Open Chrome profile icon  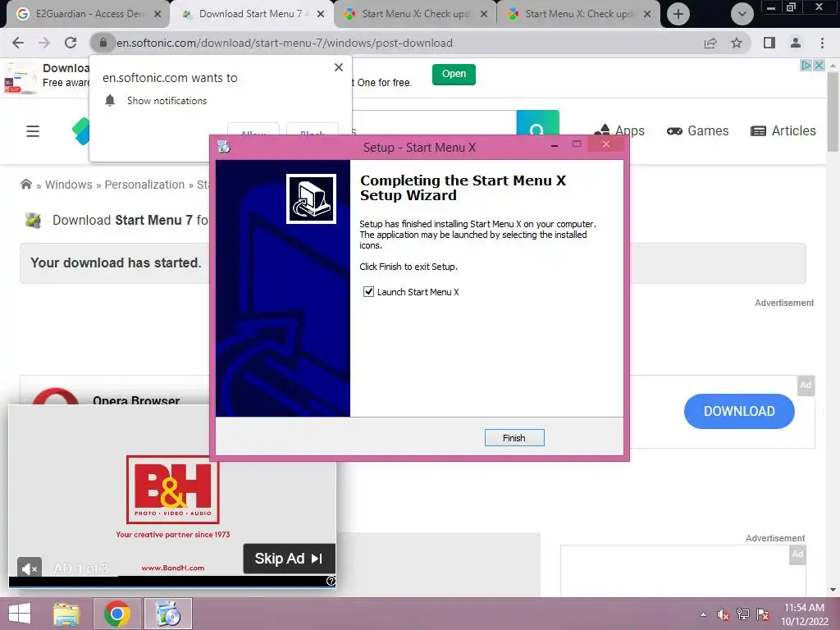796,43
